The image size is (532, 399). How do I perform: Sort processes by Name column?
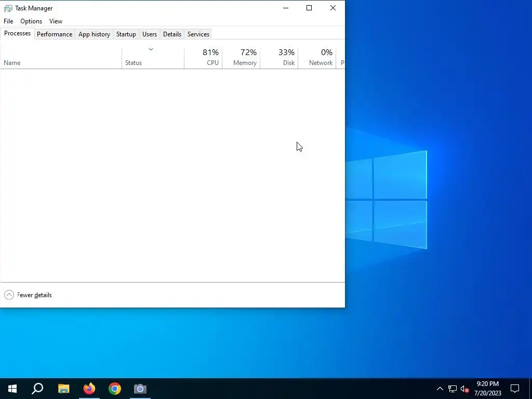61,58
